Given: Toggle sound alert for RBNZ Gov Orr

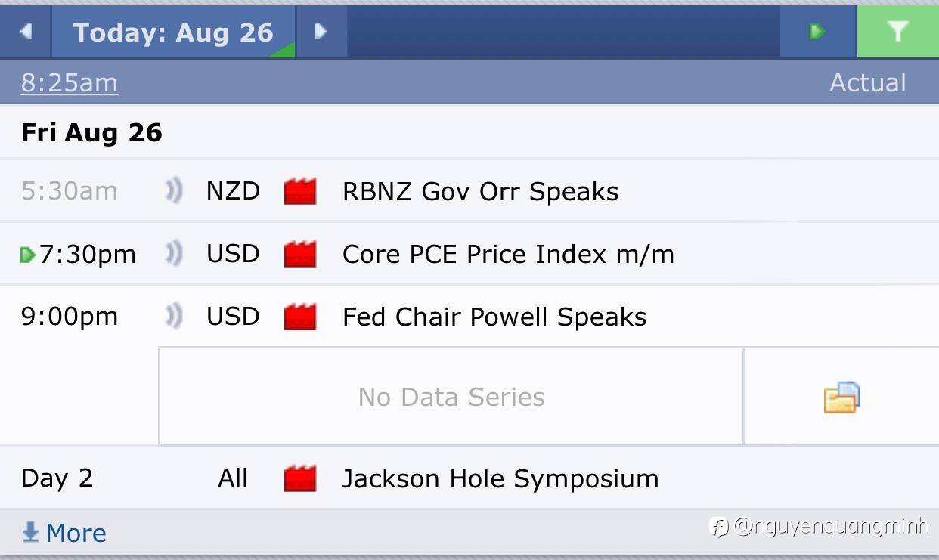Looking at the screenshot, I should click(174, 192).
